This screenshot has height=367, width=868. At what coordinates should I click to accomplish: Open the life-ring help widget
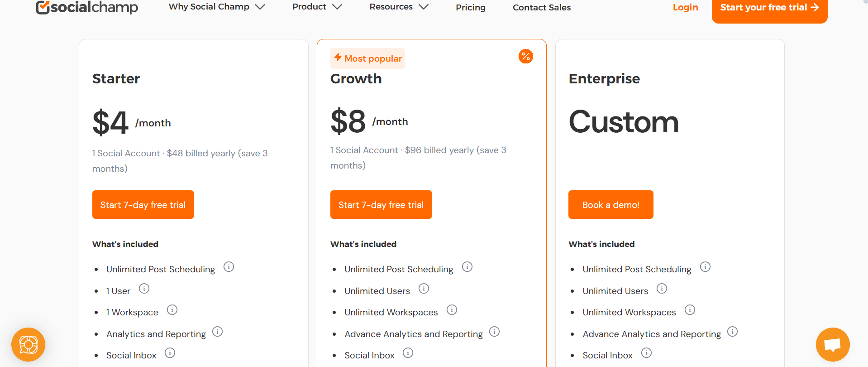[x=28, y=344]
